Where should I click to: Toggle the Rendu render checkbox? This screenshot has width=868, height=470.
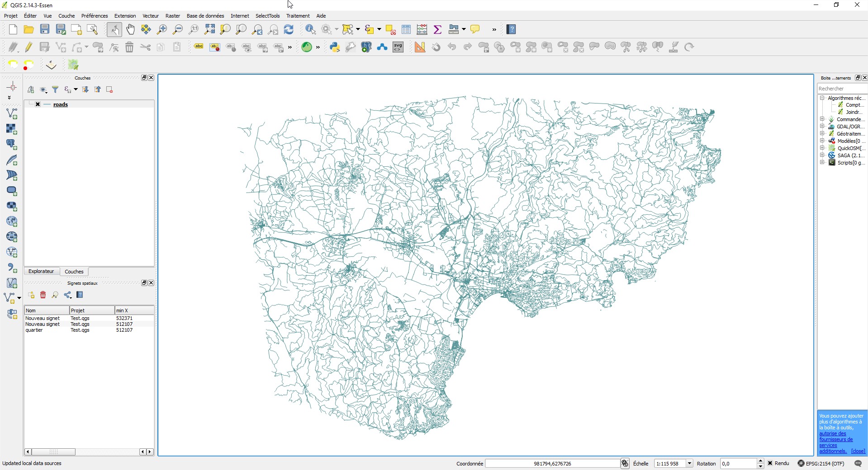(770, 463)
